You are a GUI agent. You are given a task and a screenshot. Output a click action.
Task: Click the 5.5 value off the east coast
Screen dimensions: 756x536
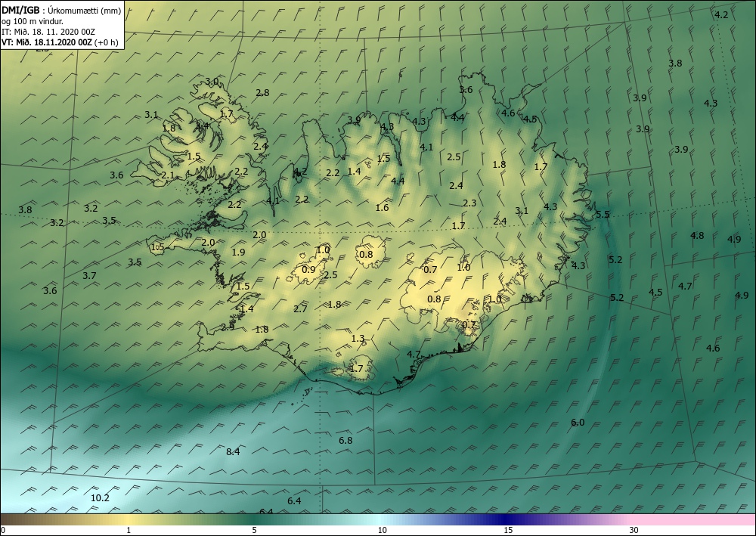pos(603,215)
